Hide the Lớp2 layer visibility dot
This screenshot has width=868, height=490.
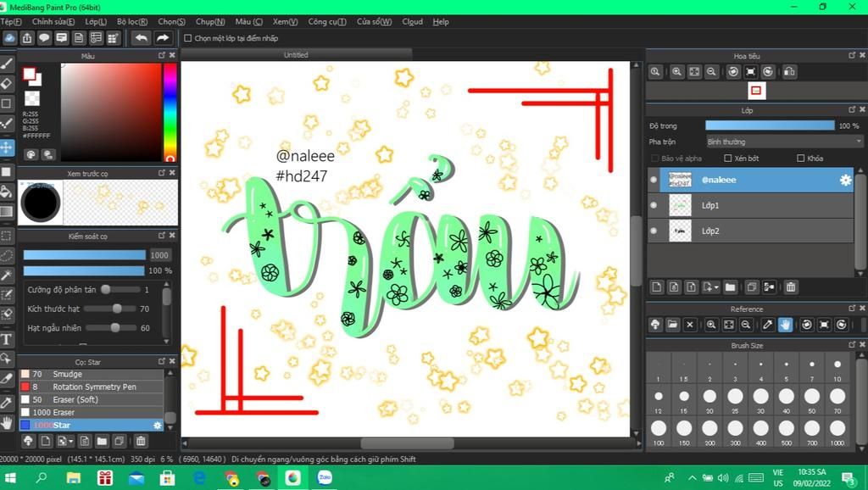click(654, 231)
